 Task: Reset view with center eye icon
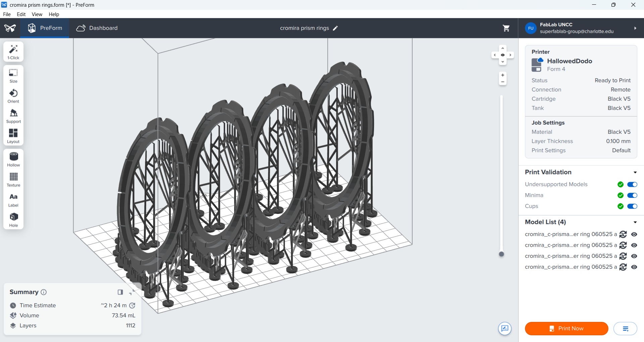(502, 55)
